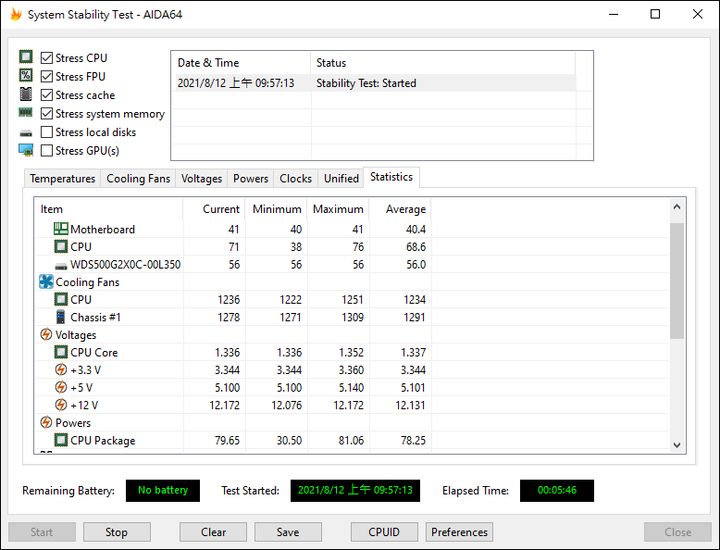Click the WDS500G2X0C drive icon

(61, 266)
